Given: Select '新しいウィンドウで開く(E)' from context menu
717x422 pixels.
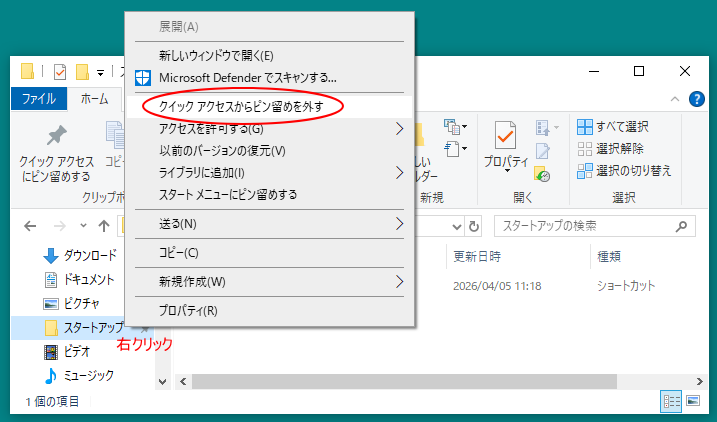Looking at the screenshot, I should coord(270,56).
